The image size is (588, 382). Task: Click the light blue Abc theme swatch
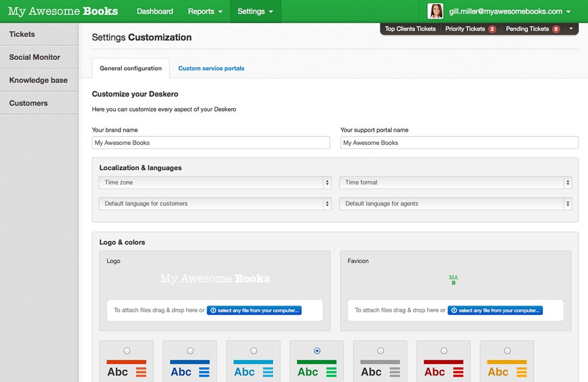[253, 369]
